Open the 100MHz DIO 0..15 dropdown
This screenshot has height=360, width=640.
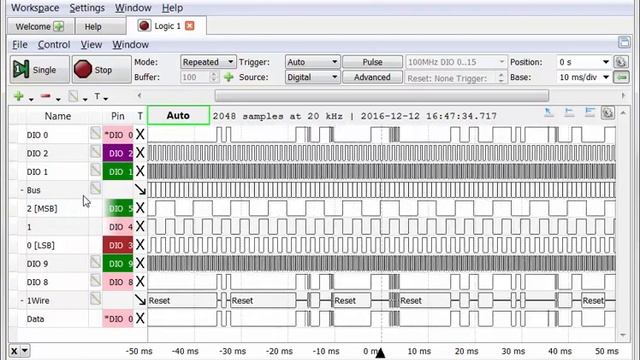pyautogui.click(x=456, y=62)
